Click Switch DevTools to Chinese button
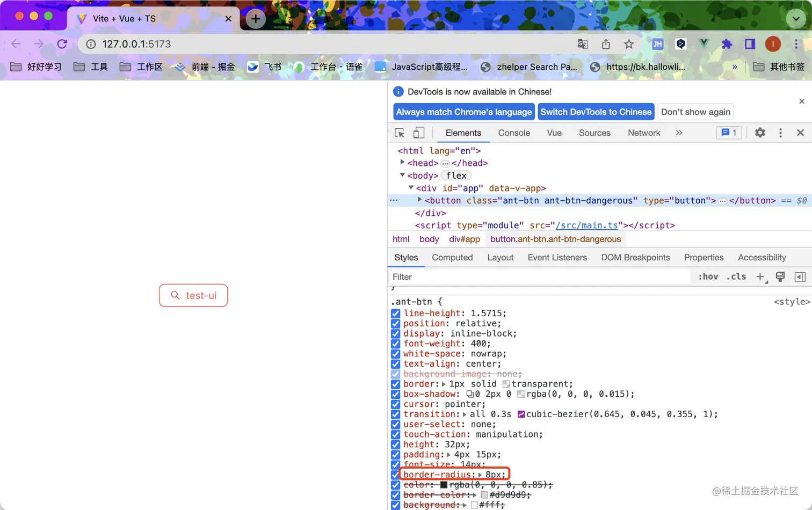812x510 pixels. pyautogui.click(x=596, y=112)
